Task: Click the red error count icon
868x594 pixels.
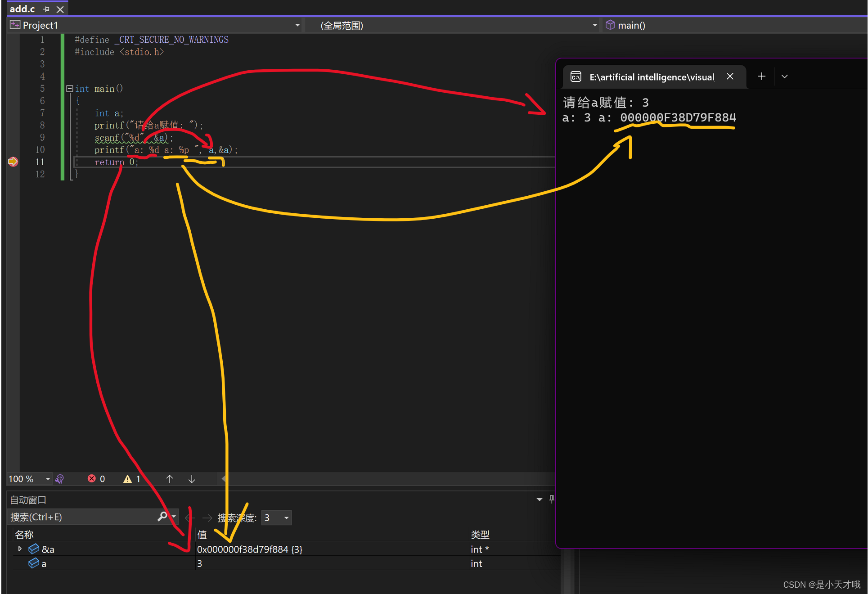Action: point(92,478)
